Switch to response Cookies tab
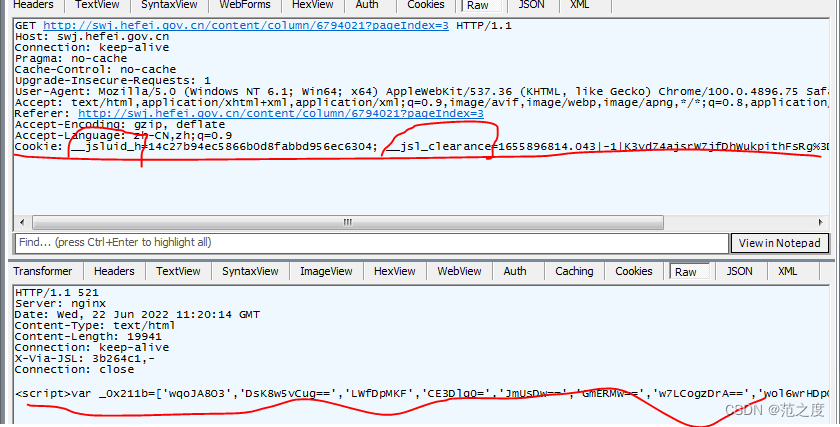 (x=634, y=271)
